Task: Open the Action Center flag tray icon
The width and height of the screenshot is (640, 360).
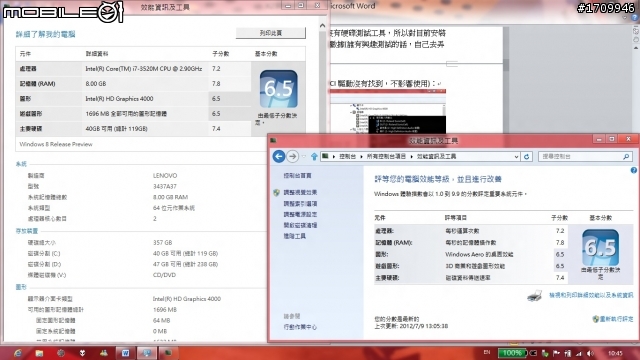Action: click(556, 353)
